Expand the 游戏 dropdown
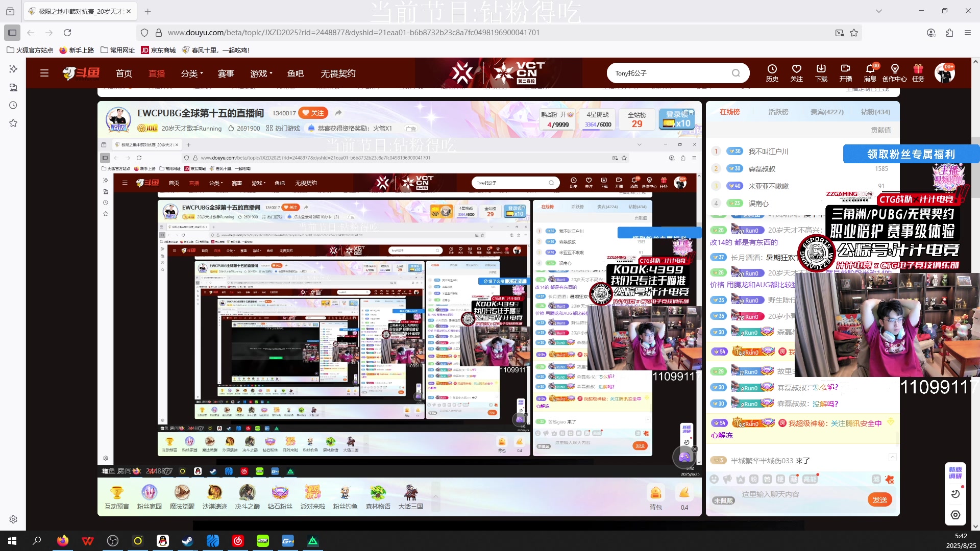This screenshot has height=551, width=980. click(x=261, y=73)
